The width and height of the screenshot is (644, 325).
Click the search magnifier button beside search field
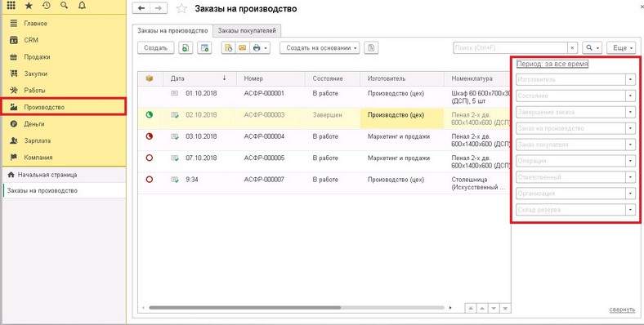point(592,48)
